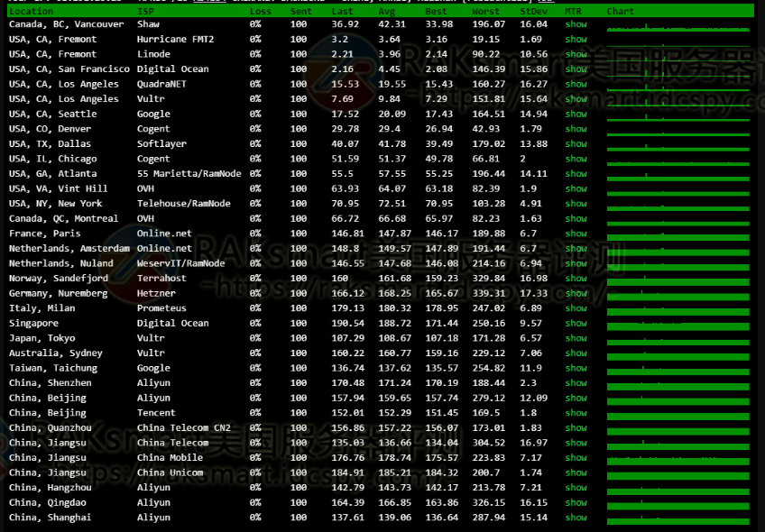Click the 'Telehouse/RamNode' ISP text
The height and width of the screenshot is (532, 765).
pos(183,204)
